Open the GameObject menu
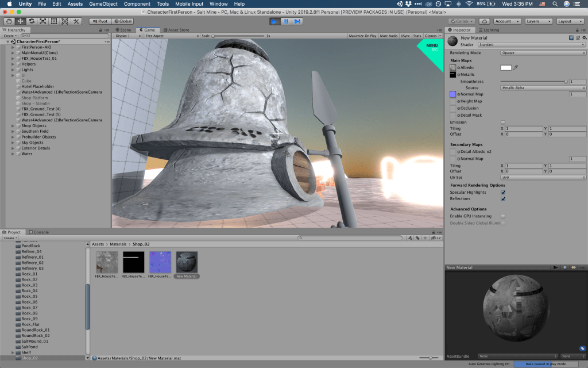 (x=103, y=4)
